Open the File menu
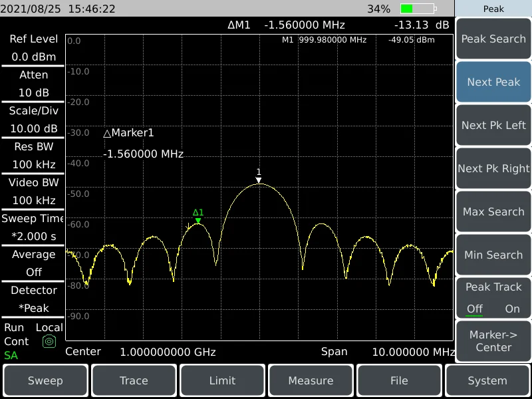The height and width of the screenshot is (399, 532). 399,380
